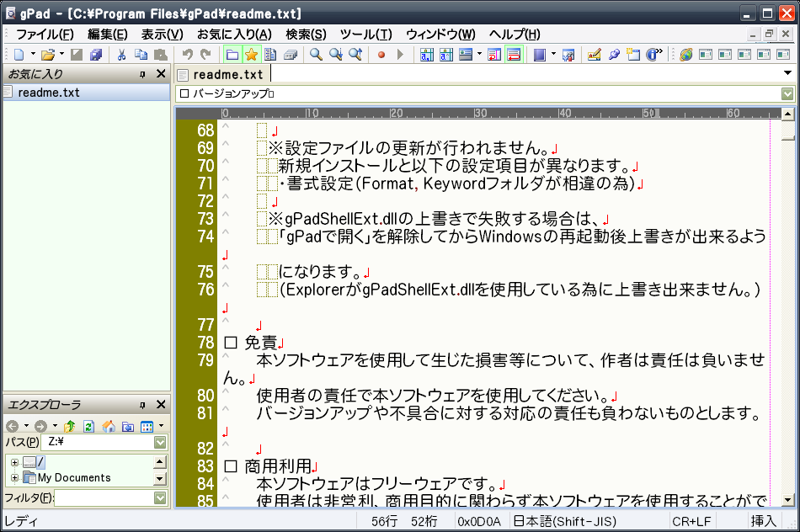Viewport: 800px width, 532px height.
Task: Open the パス(P) path dropdown
Action: tap(160, 442)
